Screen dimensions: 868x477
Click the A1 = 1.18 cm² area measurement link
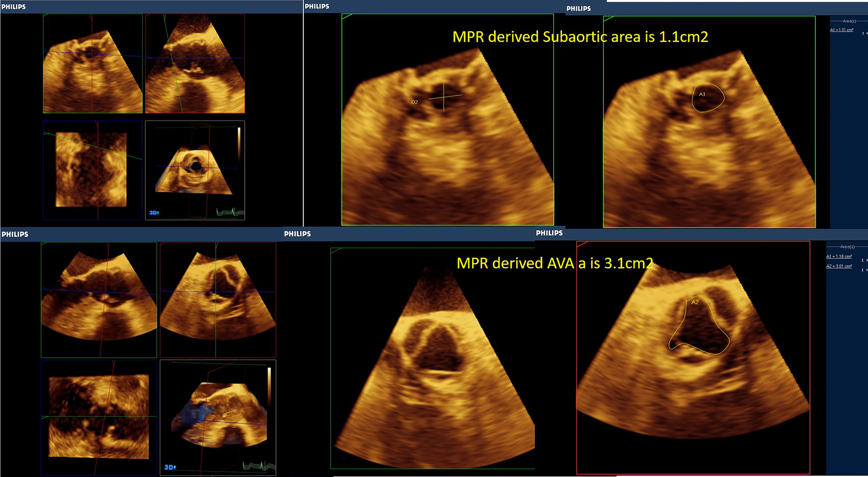[x=839, y=257]
